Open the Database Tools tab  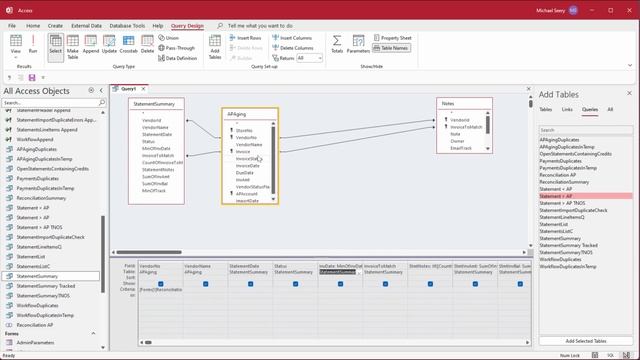pos(127,25)
